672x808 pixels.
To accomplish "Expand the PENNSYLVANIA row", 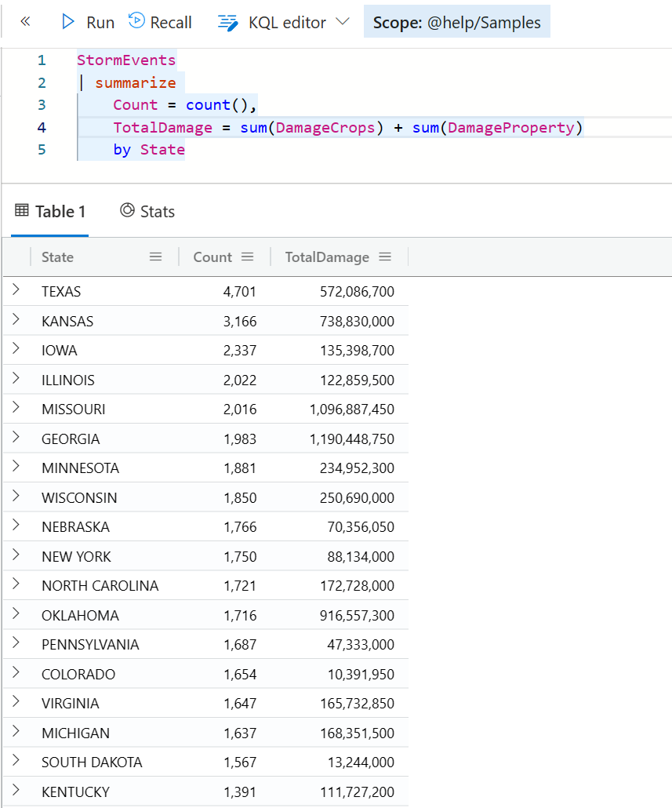I will pyautogui.click(x=16, y=642).
